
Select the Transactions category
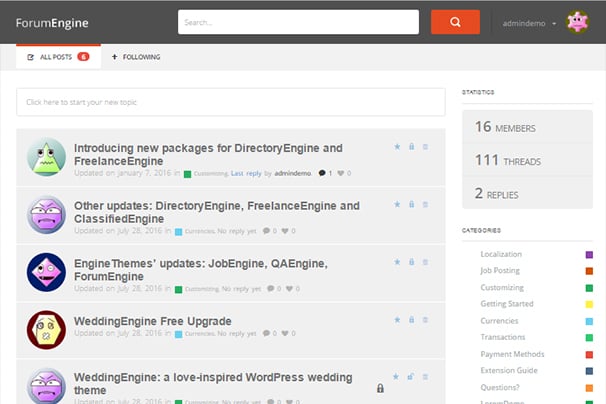[x=503, y=337]
